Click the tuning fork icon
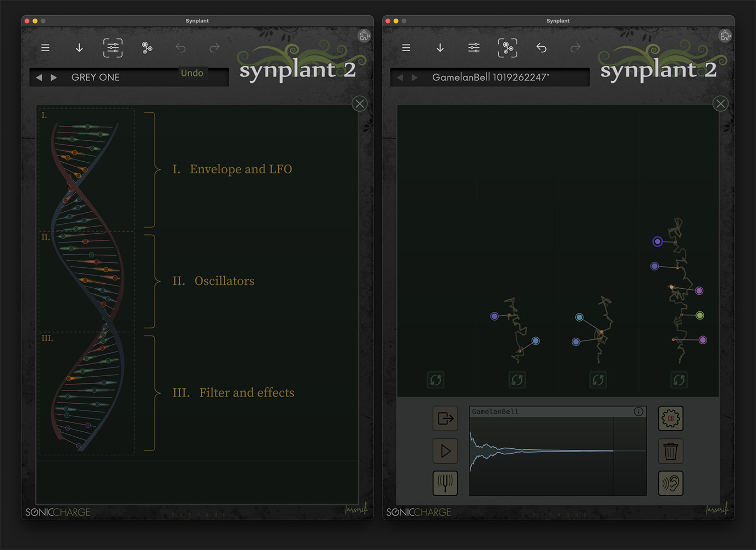Image resolution: width=756 pixels, height=550 pixels. pyautogui.click(x=445, y=483)
